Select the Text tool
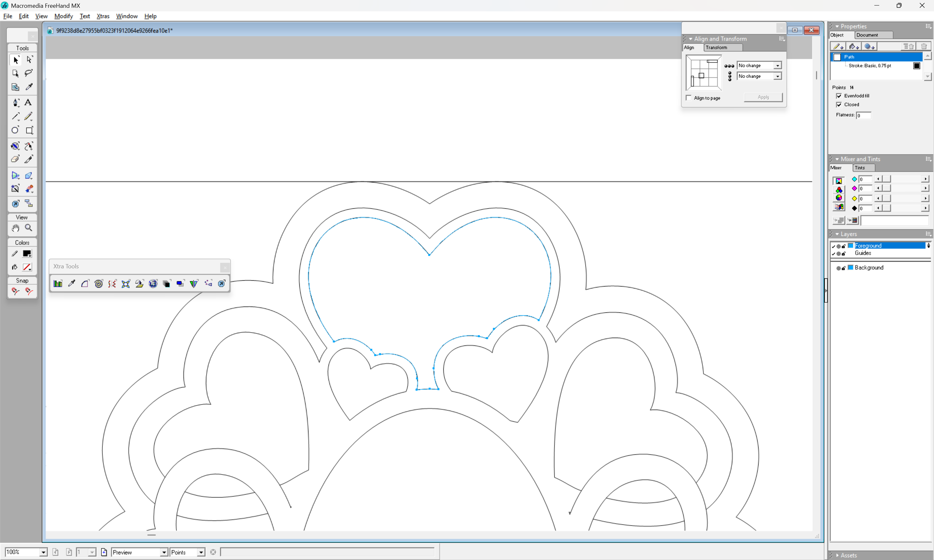The image size is (934, 560). [28, 102]
